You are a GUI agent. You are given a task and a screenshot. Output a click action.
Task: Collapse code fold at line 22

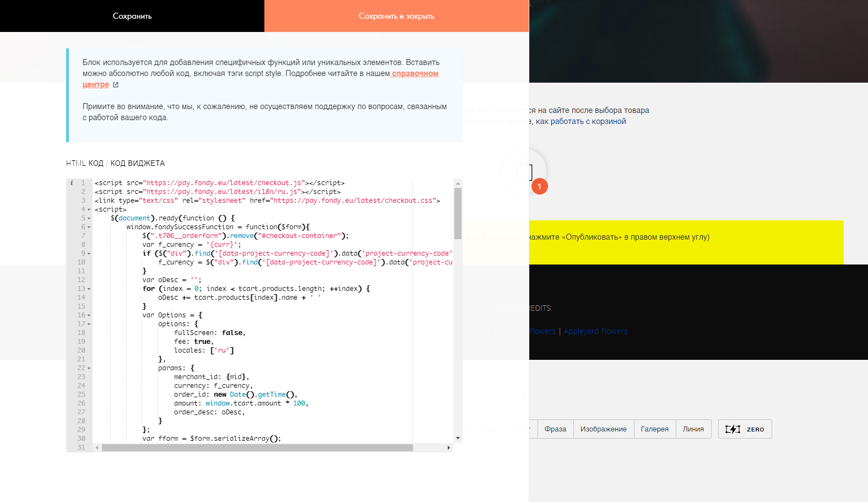[x=89, y=368]
